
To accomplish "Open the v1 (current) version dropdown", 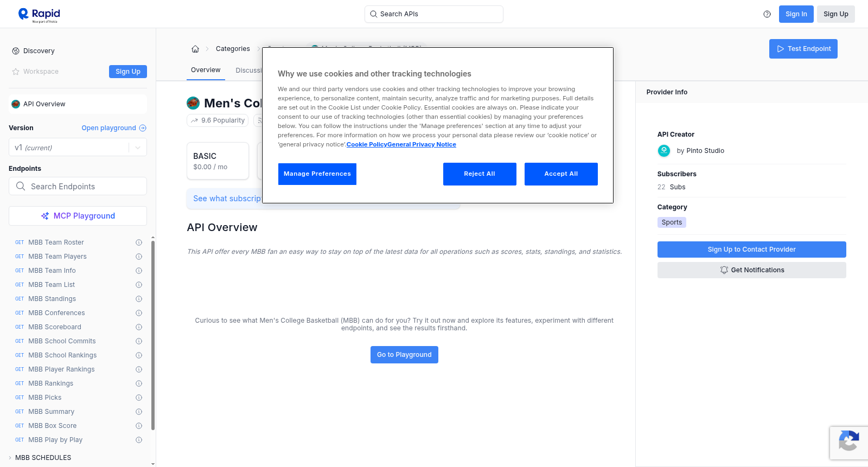I will (x=78, y=148).
